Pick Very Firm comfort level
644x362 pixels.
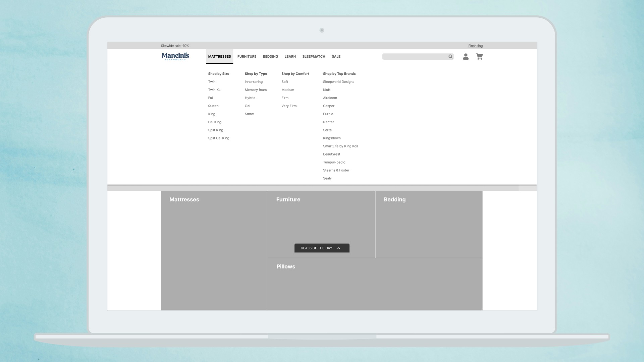tap(289, 106)
